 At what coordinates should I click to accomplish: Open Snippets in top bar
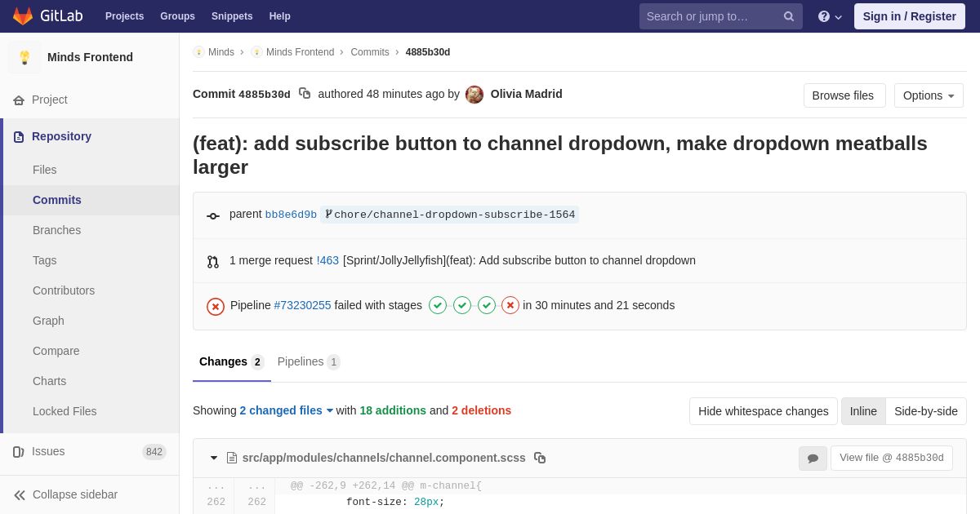232,16
